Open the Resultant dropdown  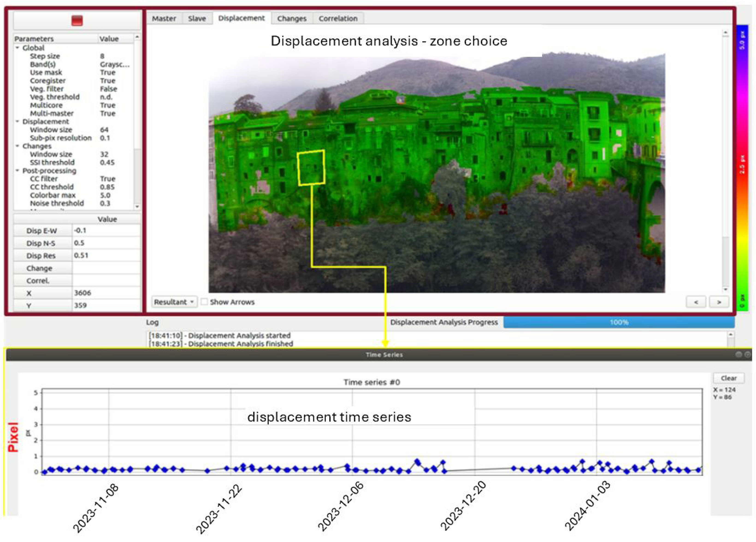pyautogui.click(x=174, y=302)
